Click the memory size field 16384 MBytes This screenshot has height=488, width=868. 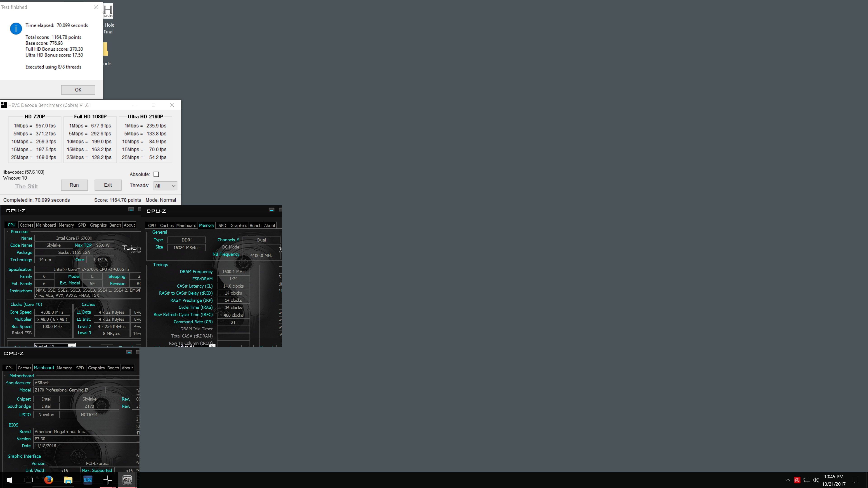[186, 248]
